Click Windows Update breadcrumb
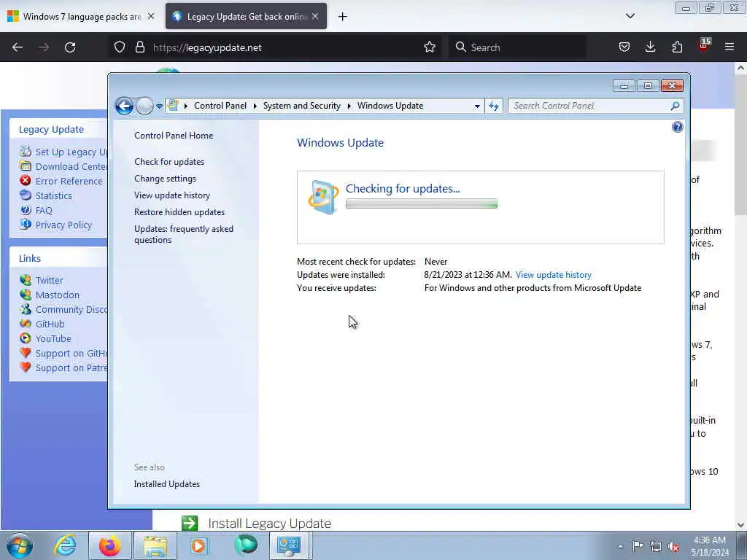Screen dimensions: 747x560 pyautogui.click(x=390, y=106)
